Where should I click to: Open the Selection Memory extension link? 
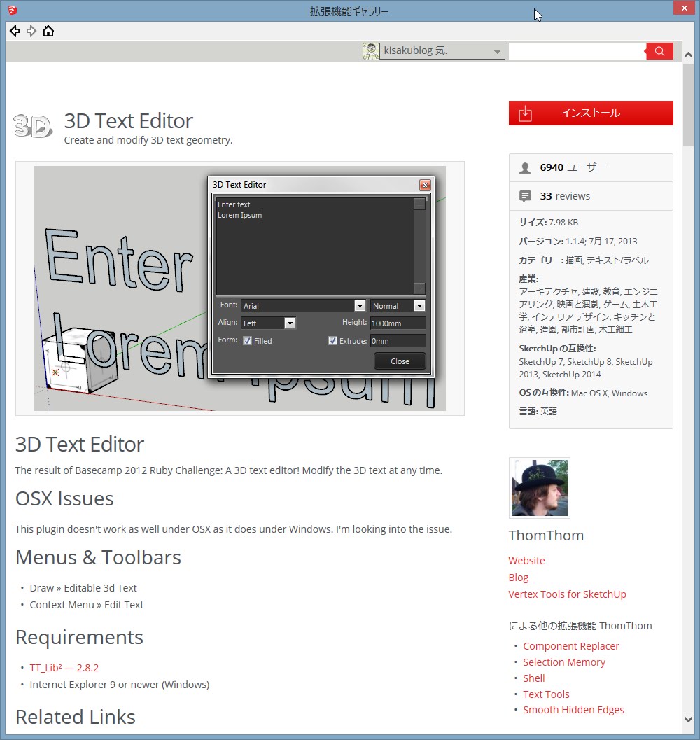(564, 662)
